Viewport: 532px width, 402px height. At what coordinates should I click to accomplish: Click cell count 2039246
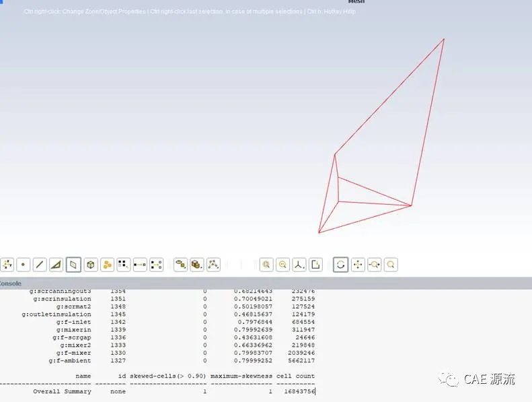(x=301, y=353)
